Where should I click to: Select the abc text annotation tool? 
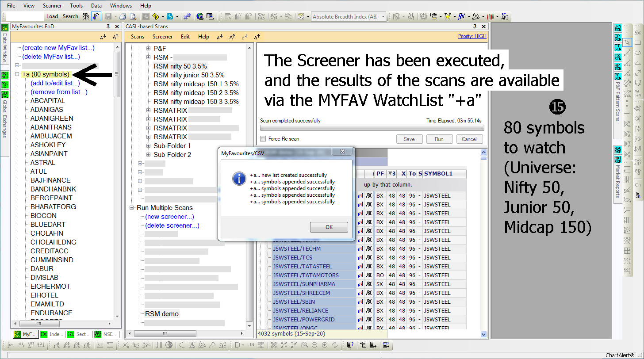click(x=638, y=32)
